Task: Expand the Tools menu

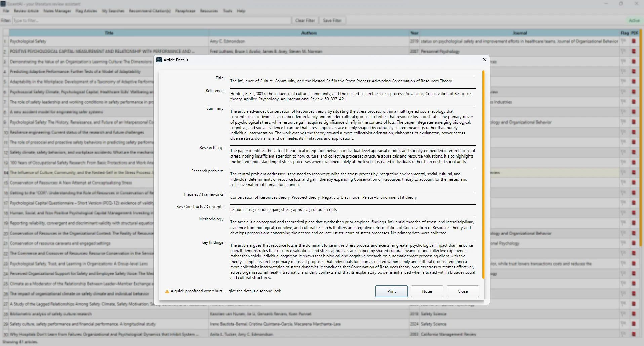Action: tap(228, 11)
